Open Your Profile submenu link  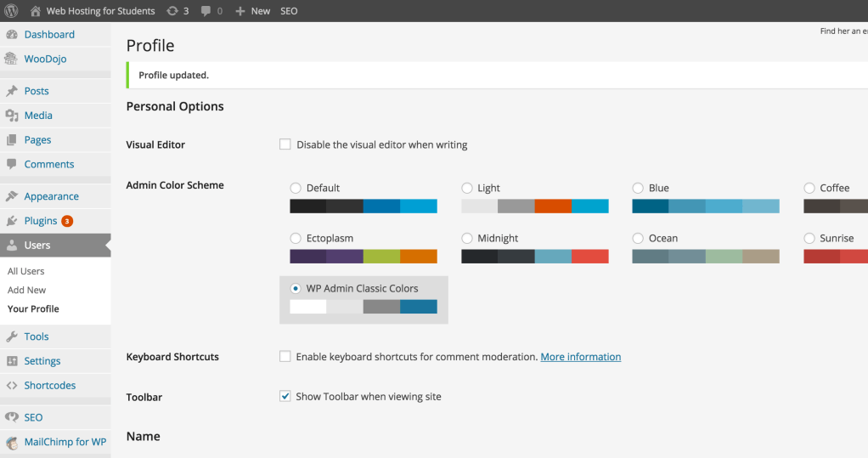tap(33, 308)
